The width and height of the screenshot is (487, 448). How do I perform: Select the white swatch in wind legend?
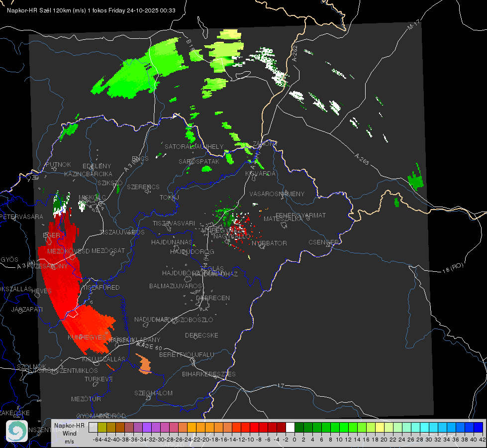coord(290,427)
